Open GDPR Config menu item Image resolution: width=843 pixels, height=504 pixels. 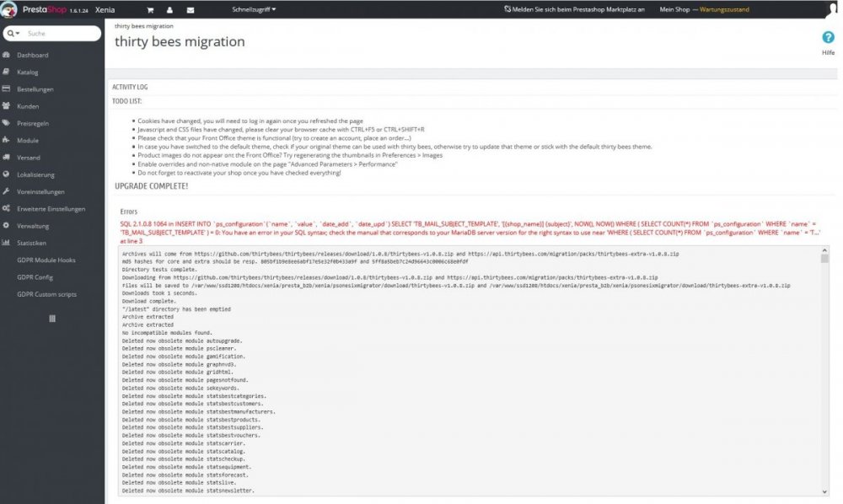[x=35, y=276]
